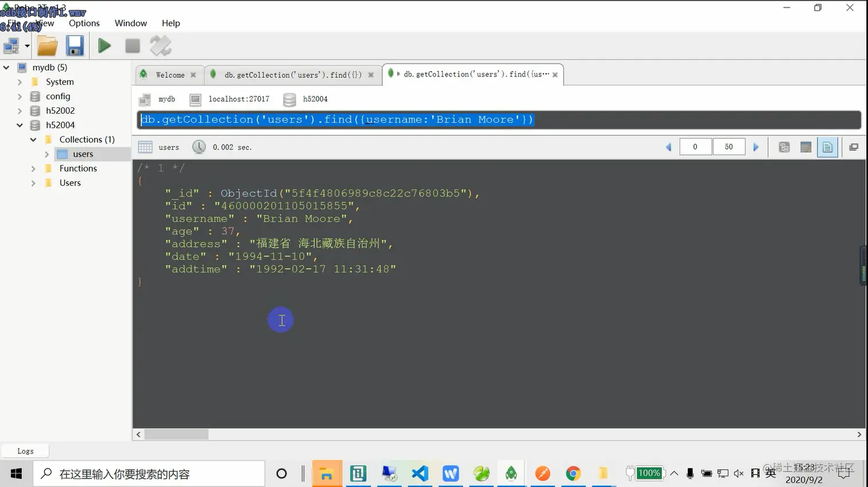Select the h52002 database in the tree
Viewport: 868px width, 487px height.
click(60, 111)
